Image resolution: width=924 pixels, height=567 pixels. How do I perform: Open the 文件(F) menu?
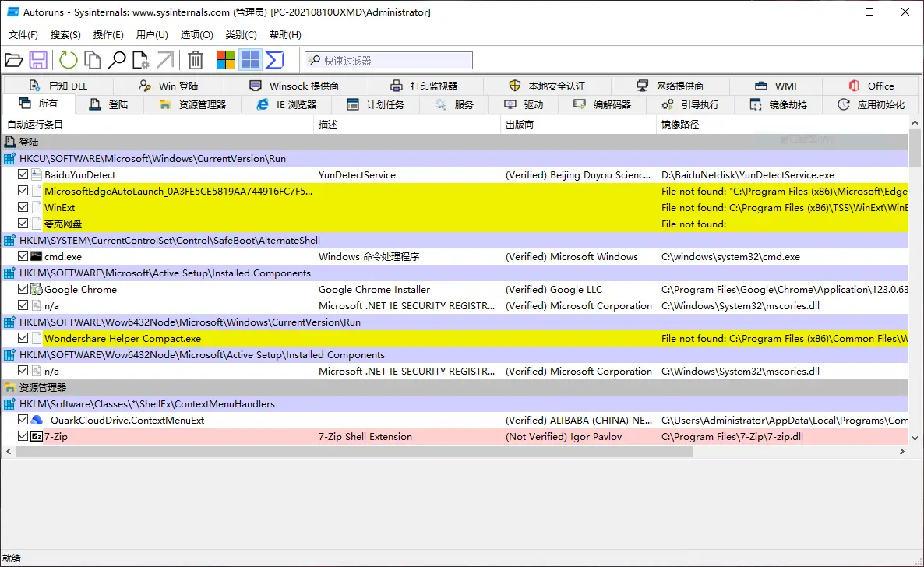[x=23, y=35]
